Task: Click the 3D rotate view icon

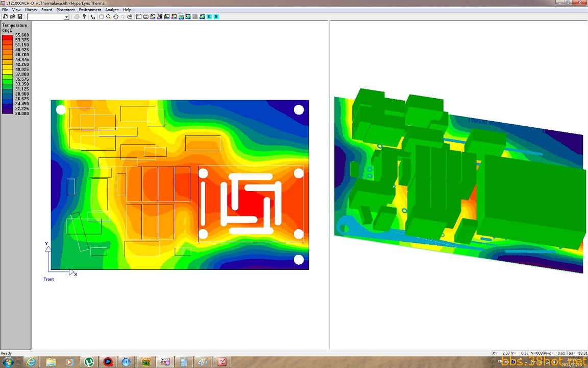Action: (130, 16)
